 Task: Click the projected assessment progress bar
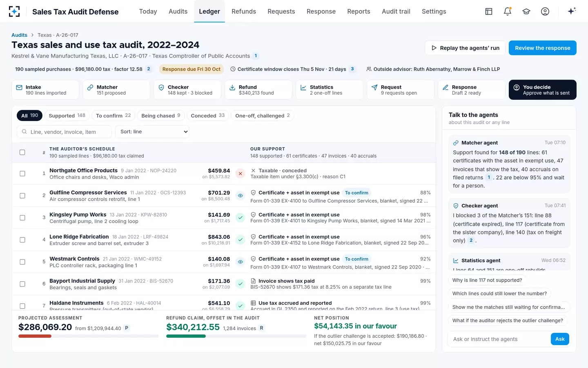point(88,336)
